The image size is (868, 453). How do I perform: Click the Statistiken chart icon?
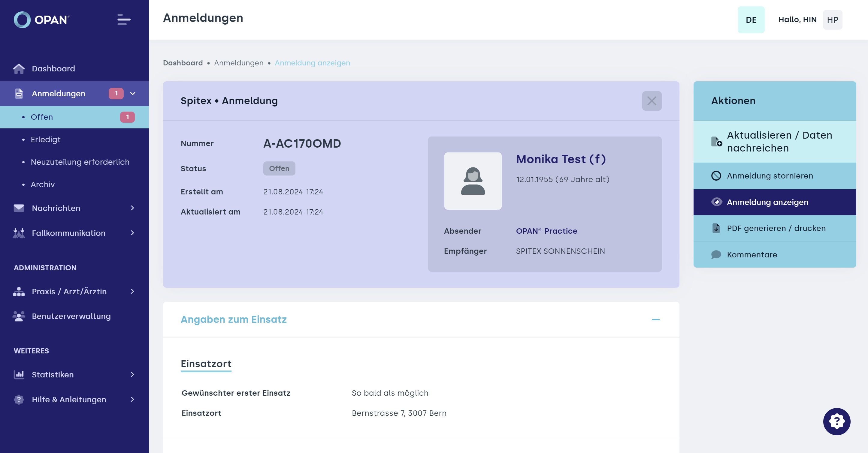(19, 374)
